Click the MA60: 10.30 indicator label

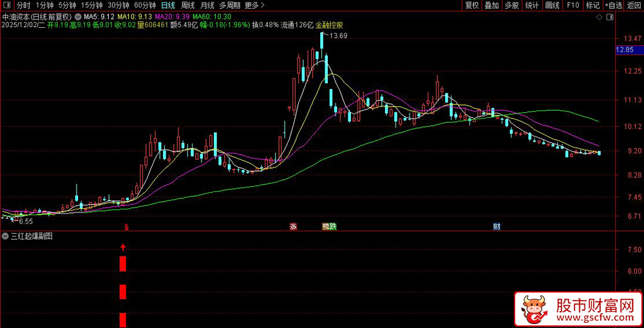click(x=212, y=17)
